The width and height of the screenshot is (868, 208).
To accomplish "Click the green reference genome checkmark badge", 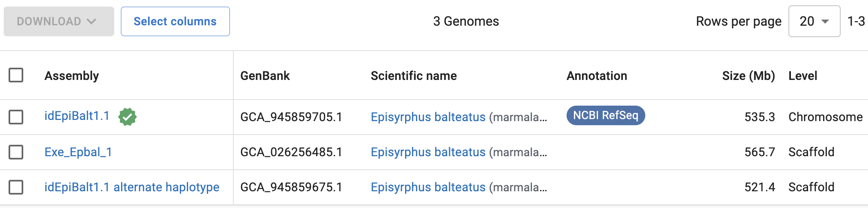I will coord(127,117).
